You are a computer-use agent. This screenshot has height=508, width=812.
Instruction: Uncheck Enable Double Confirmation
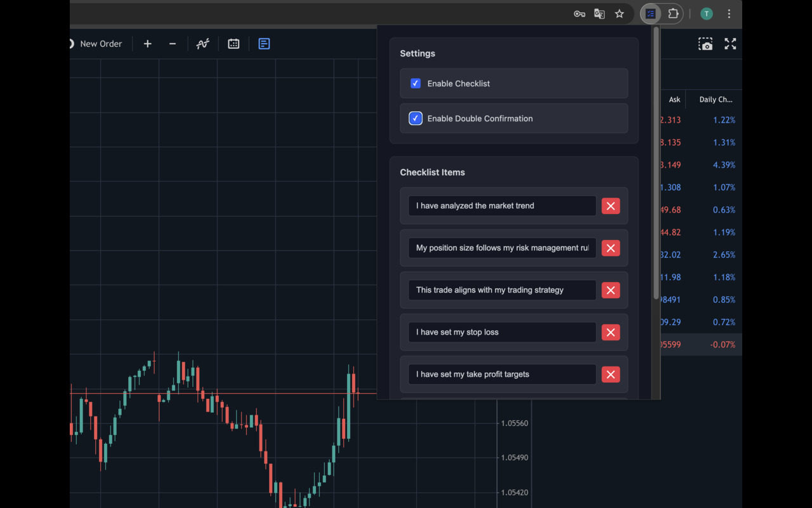coord(416,118)
